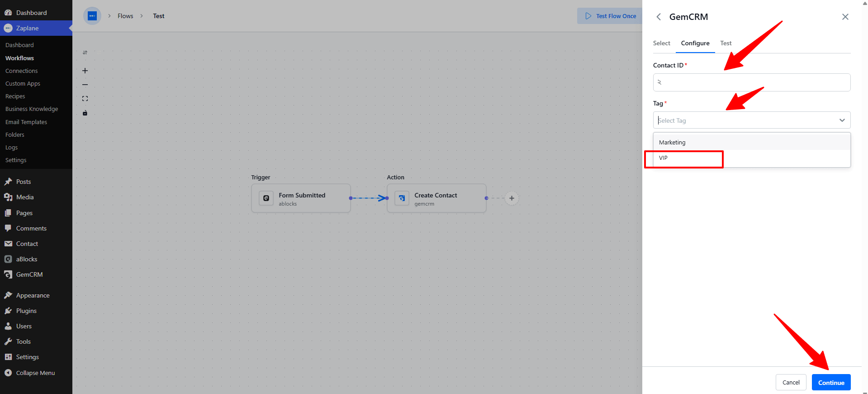Choose Marketing from the tag list

click(x=752, y=142)
